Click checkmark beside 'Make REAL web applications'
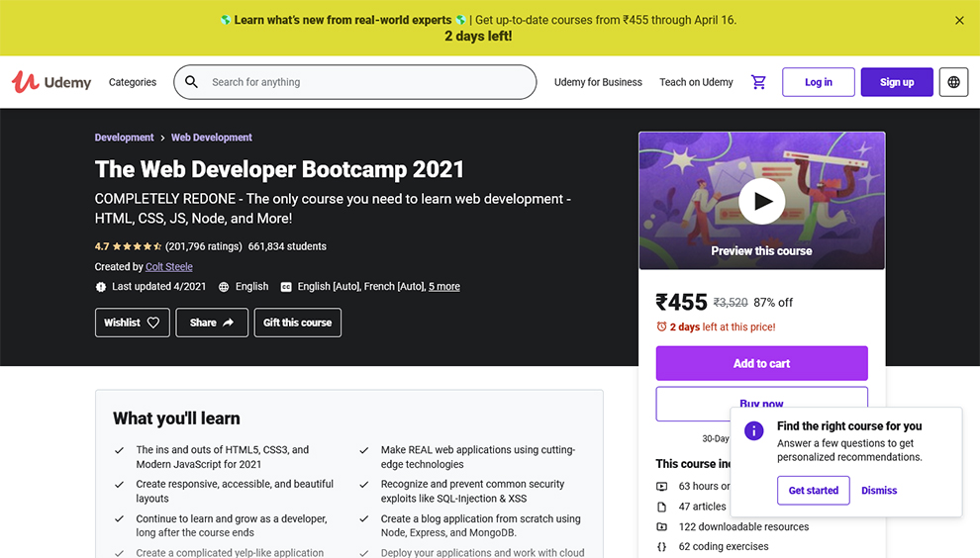The image size is (980, 558). (x=363, y=450)
